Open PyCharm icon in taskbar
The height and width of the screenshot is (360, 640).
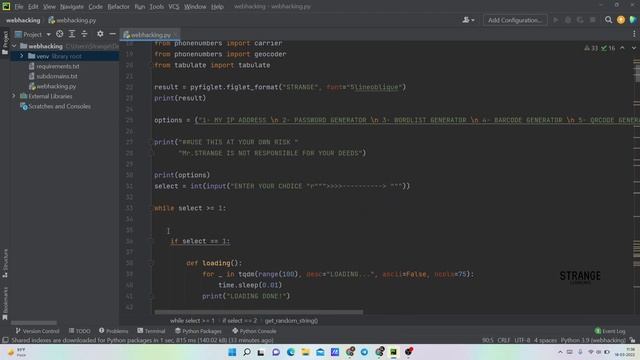pyautogui.click(x=393, y=352)
